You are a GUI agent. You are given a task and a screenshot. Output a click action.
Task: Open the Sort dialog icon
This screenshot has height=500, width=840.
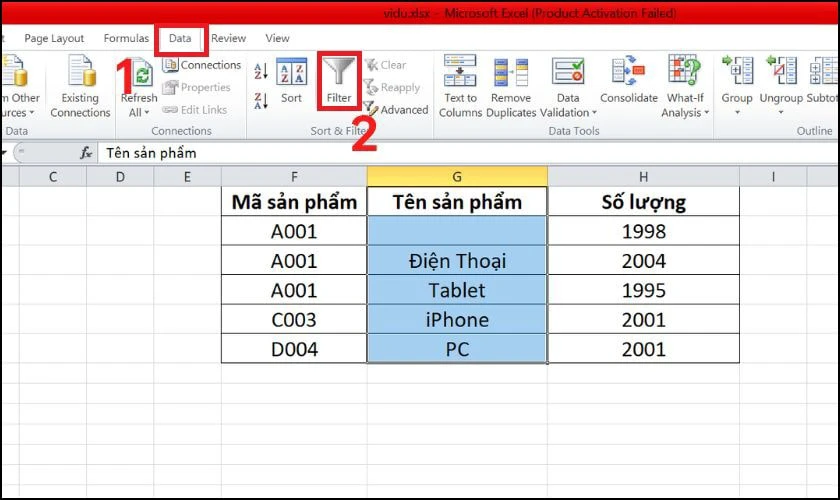pyautogui.click(x=291, y=72)
